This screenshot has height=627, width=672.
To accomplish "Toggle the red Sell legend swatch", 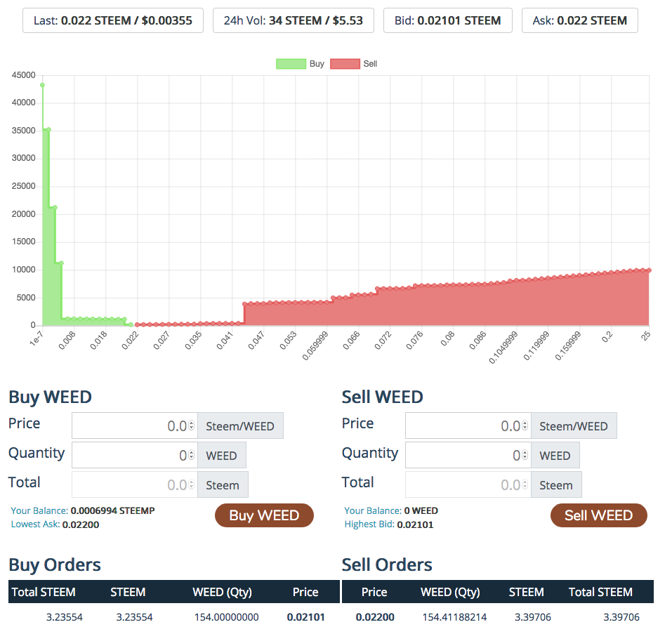I will pyautogui.click(x=345, y=64).
